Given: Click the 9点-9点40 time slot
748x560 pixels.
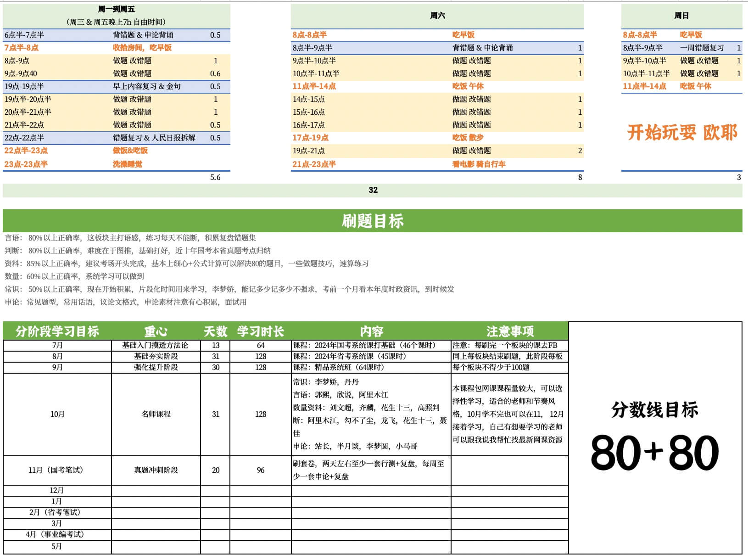Looking at the screenshot, I should tap(21, 73).
